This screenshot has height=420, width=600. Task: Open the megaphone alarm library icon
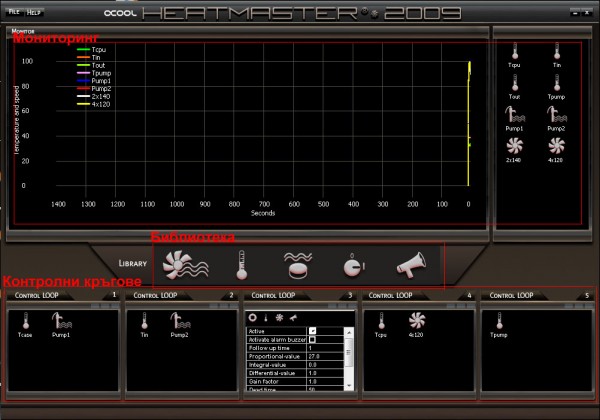[411, 265]
